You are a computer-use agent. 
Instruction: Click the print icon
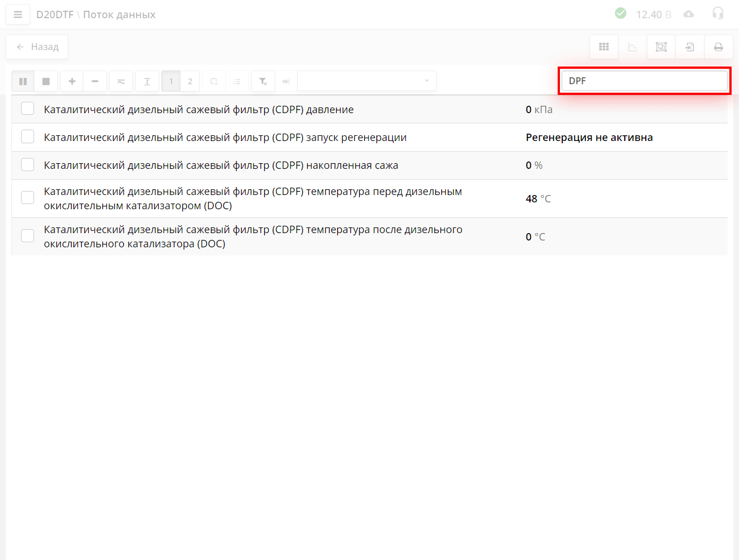pos(719,47)
